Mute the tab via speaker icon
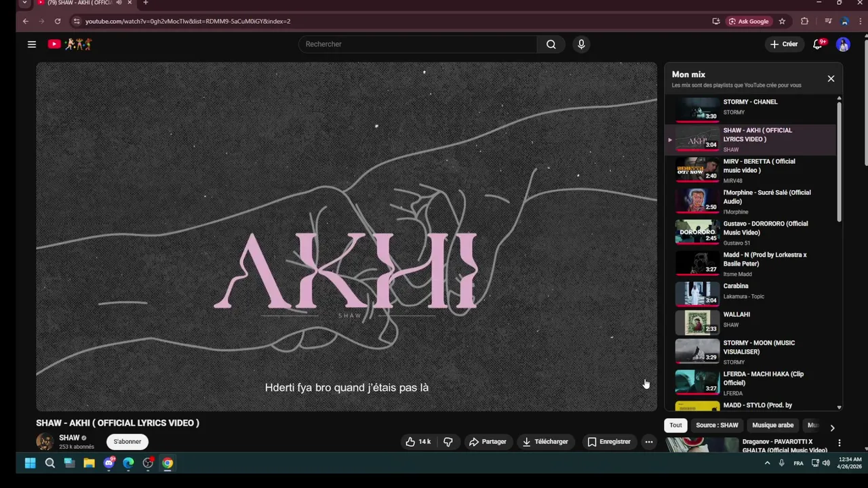Screen dimensions: 868x488 click(119, 3)
